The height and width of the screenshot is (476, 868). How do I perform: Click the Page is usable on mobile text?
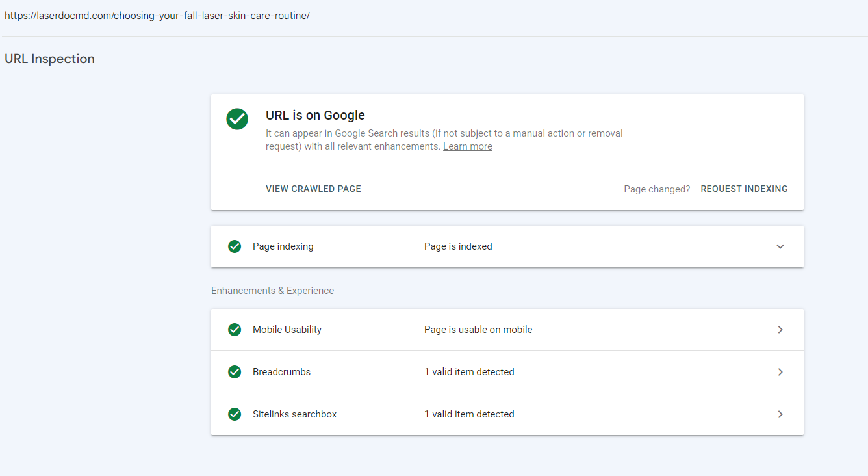coord(478,330)
